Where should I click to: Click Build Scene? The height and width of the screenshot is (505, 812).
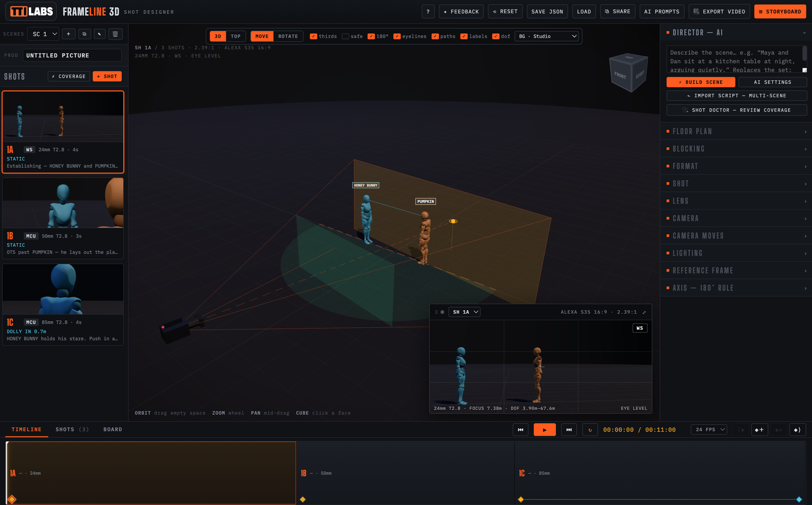(701, 82)
